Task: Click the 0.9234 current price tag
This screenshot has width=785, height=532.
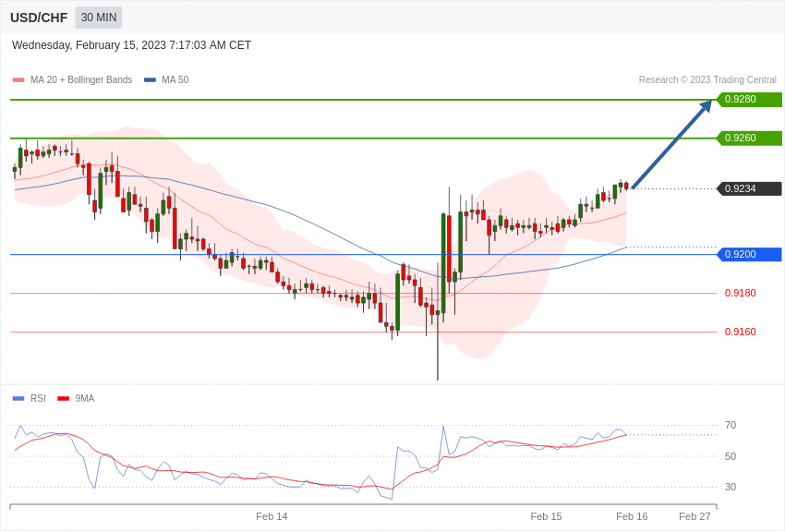Action: click(x=750, y=188)
